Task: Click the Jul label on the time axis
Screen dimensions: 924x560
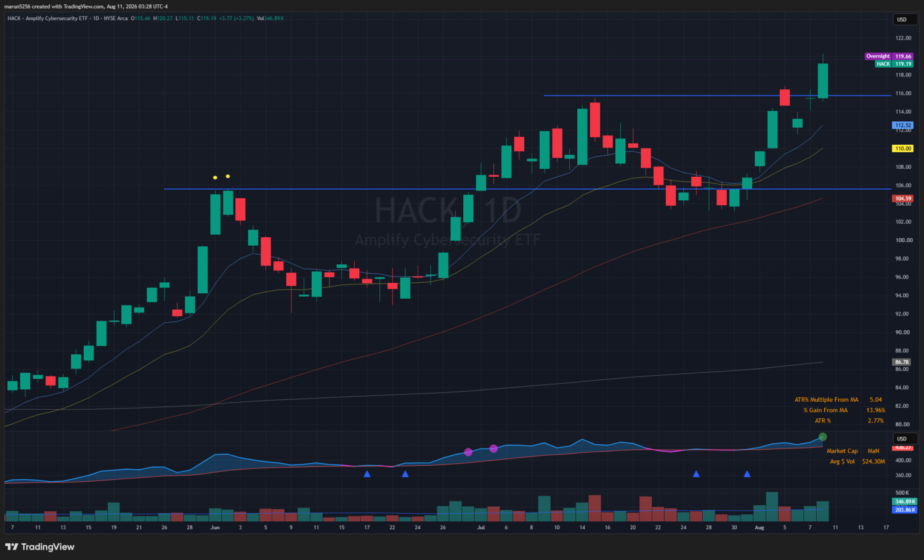Action: pyautogui.click(x=481, y=527)
